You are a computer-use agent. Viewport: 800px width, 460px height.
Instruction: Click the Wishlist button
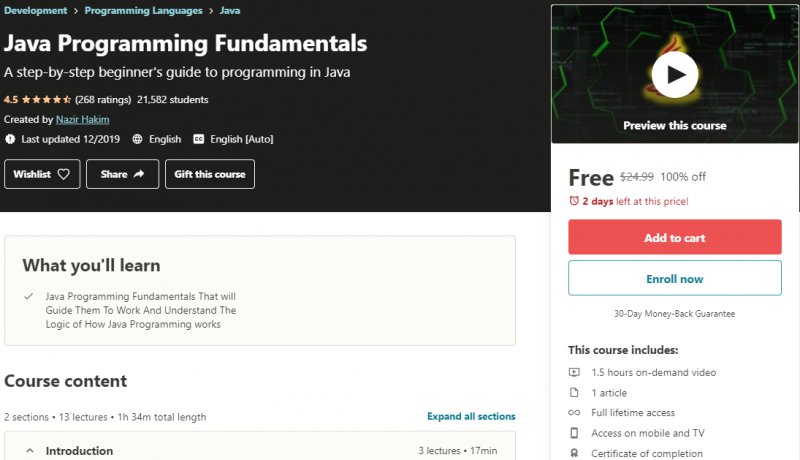[42, 174]
